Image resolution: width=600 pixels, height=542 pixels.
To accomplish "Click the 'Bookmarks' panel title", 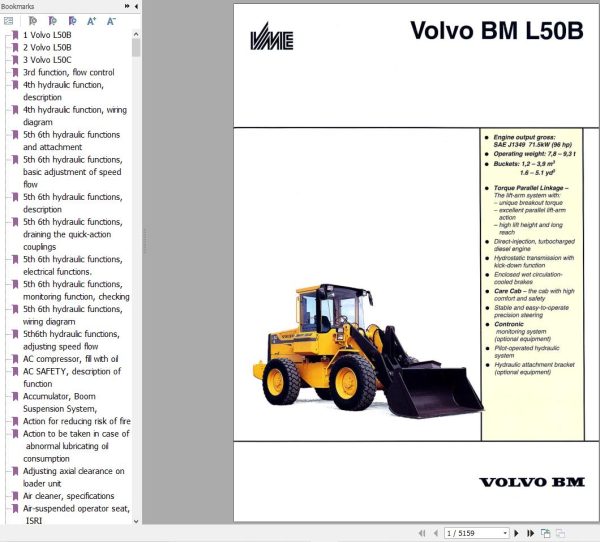I will 17,6.
